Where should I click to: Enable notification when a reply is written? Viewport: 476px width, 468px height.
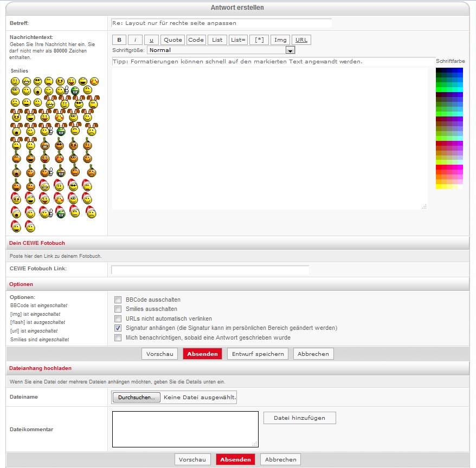pyautogui.click(x=118, y=338)
